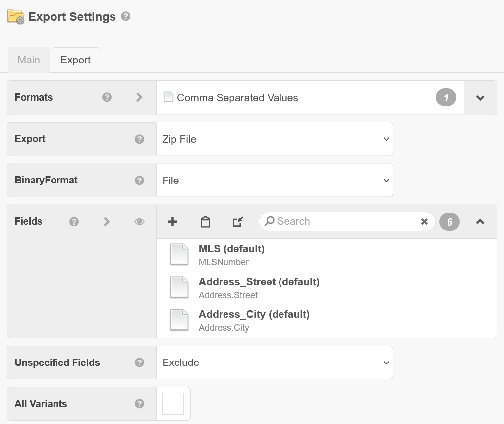Focus the Fields Search box

tap(347, 221)
